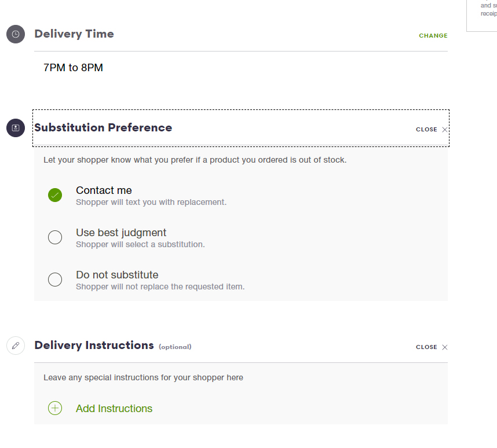Click the 7PM to 8PM time slot text
This screenshot has width=497, height=448.
[73, 68]
